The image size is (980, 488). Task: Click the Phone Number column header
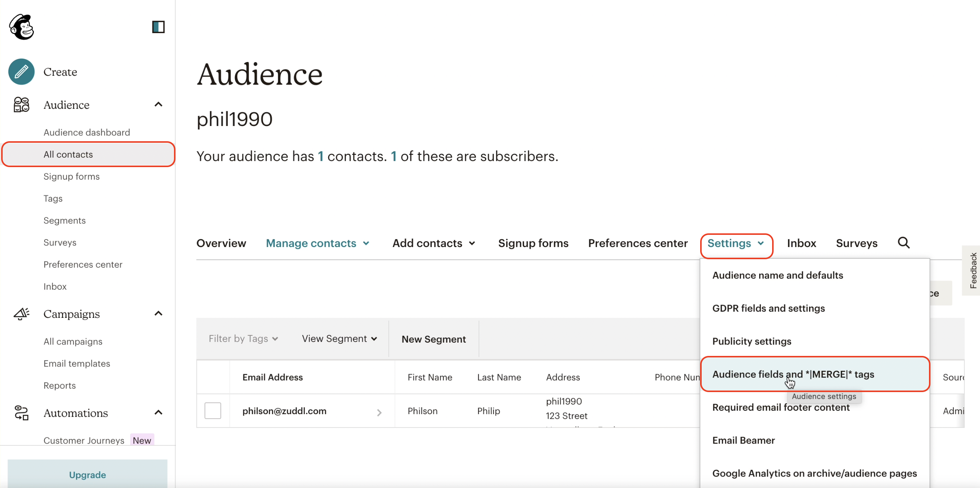click(677, 377)
